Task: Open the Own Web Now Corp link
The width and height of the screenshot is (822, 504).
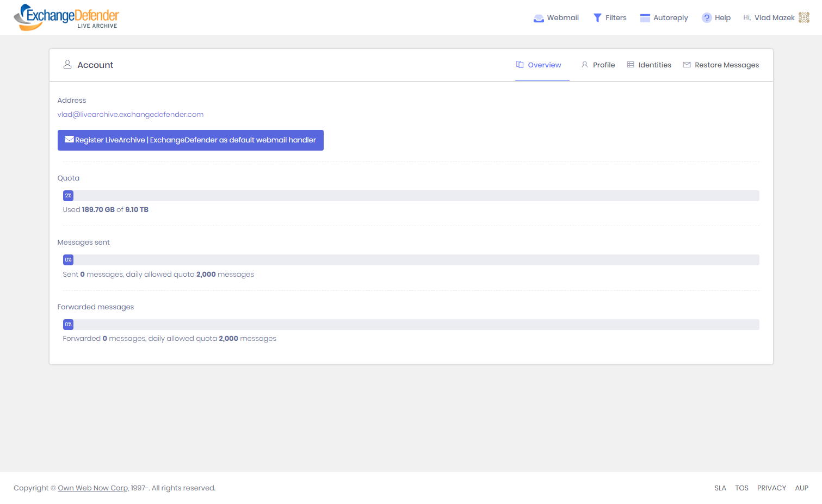Action: pos(93,488)
